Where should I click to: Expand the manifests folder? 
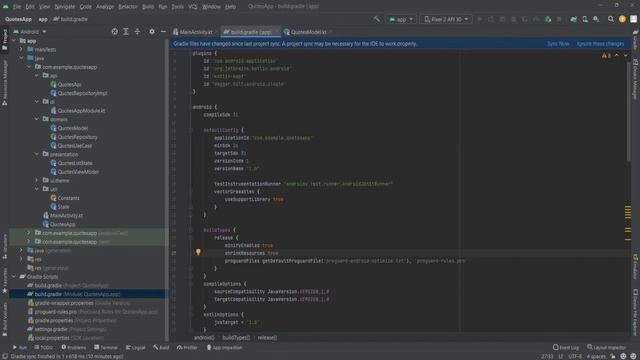[x=21, y=49]
